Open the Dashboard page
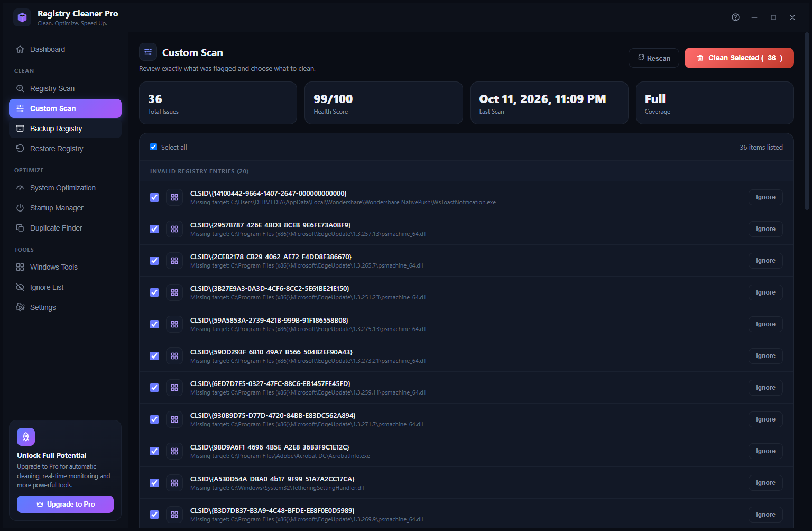812x531 pixels. pyautogui.click(x=65, y=49)
